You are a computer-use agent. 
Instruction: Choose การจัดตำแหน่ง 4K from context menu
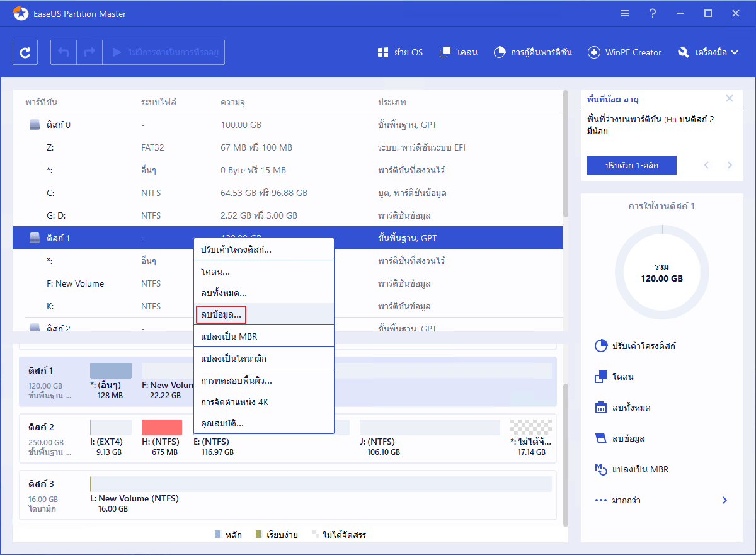[263, 402]
